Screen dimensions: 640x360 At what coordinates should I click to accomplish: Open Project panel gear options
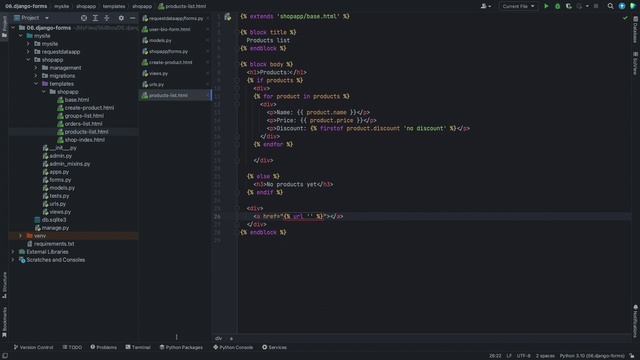pos(121,18)
